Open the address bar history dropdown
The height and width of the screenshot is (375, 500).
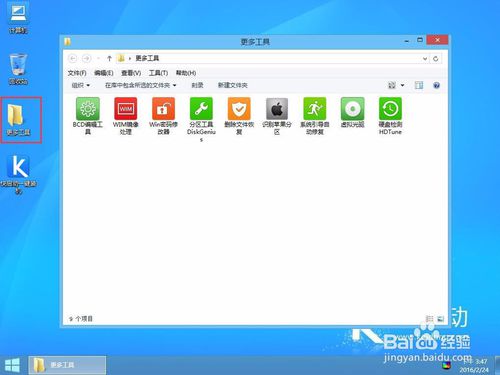(x=425, y=59)
